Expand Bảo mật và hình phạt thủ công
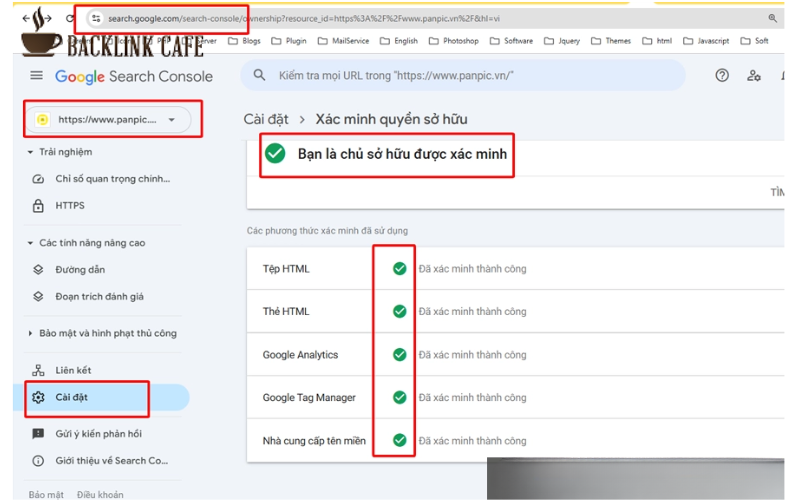This screenshot has width=800, height=500. click(102, 333)
